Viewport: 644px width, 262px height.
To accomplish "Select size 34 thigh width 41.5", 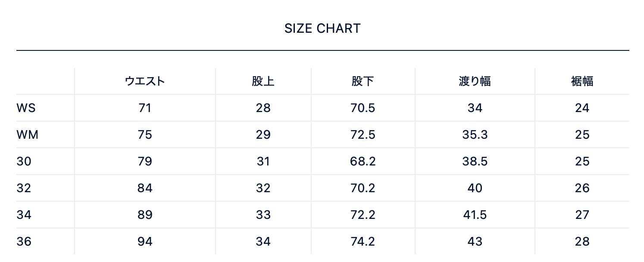I will [475, 215].
